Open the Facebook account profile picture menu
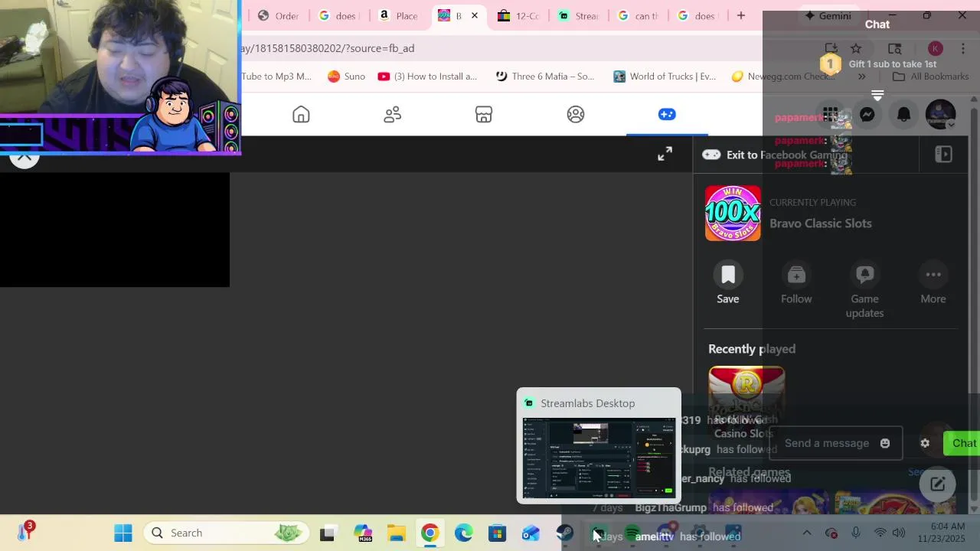Image resolution: width=980 pixels, height=551 pixels. 941,115
